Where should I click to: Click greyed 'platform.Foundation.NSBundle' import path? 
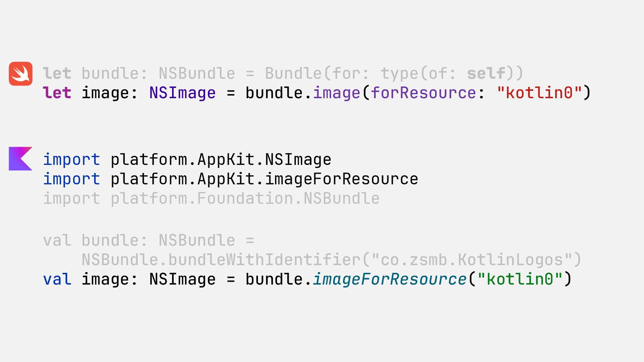245,198
